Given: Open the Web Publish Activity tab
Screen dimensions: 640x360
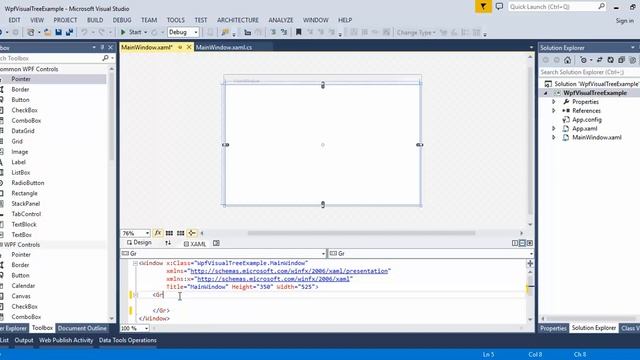Looking at the screenshot, I should [66, 340].
